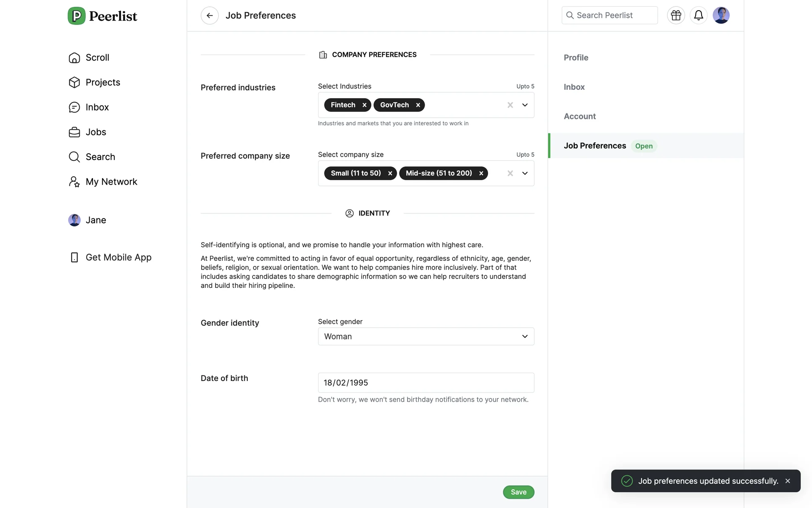Remove the Fintech industry tag
The height and width of the screenshot is (508, 812).
coord(364,105)
